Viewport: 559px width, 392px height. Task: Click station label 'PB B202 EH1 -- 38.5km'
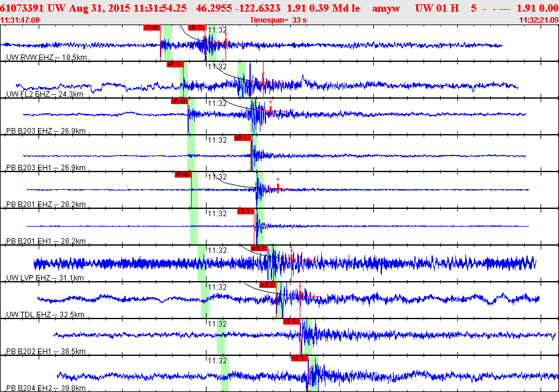click(46, 351)
